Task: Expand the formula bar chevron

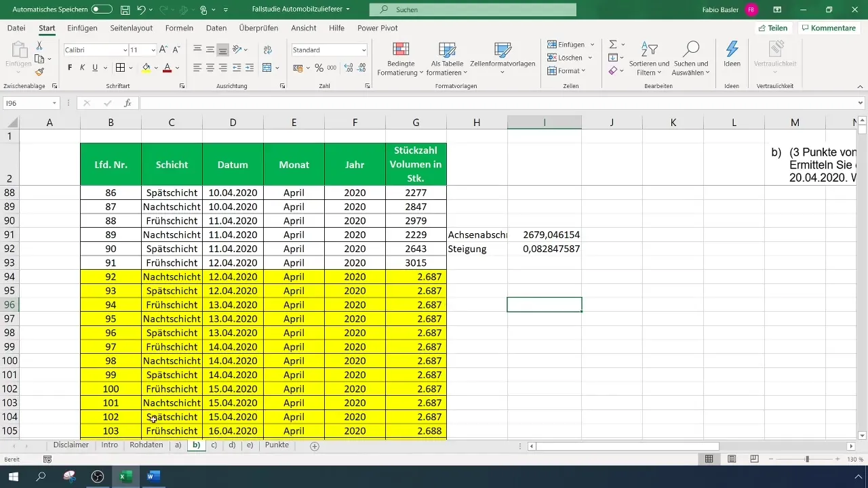Action: (861, 103)
